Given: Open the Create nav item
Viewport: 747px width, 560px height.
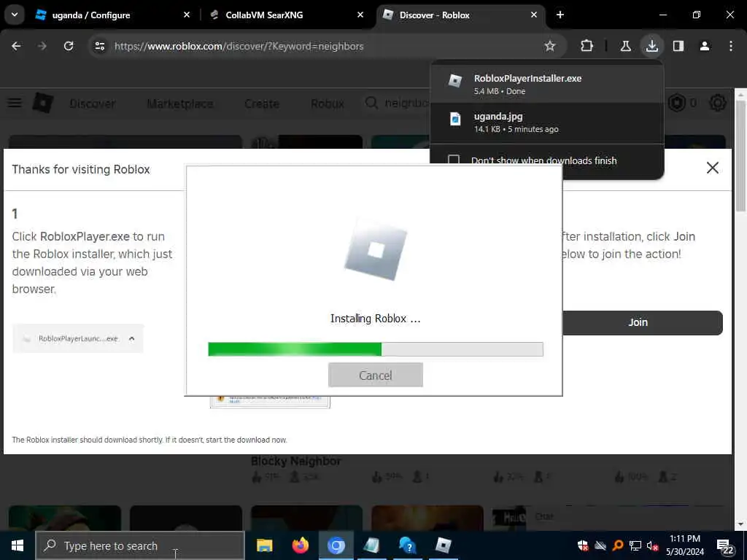Looking at the screenshot, I should pos(262,104).
